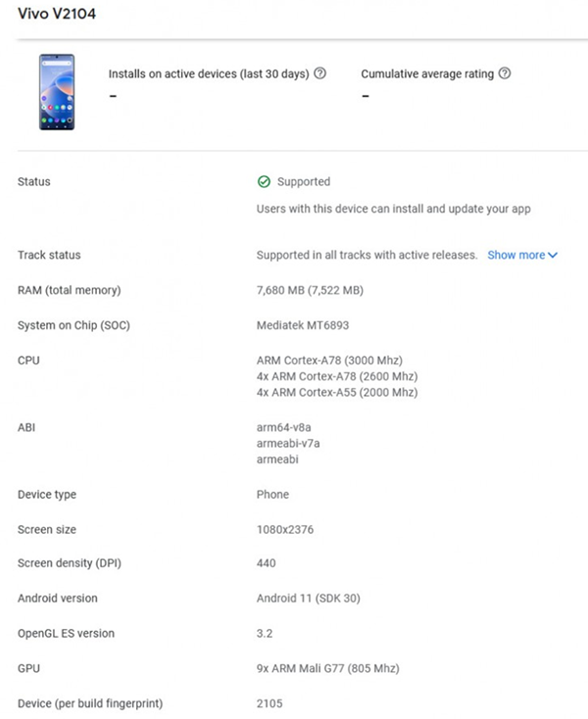
Task: Click the Vivo V2104 page title
Action: 57,14
